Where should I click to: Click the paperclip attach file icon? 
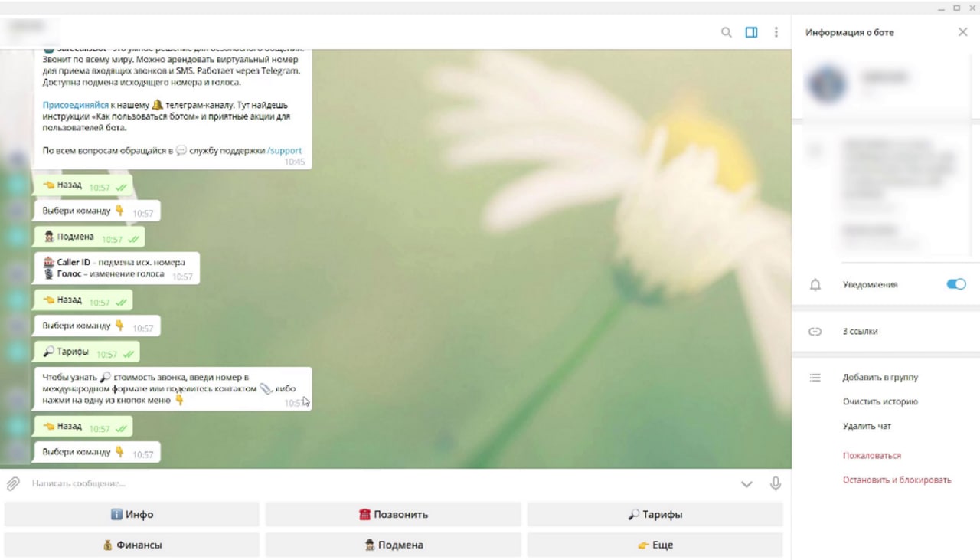click(x=13, y=483)
